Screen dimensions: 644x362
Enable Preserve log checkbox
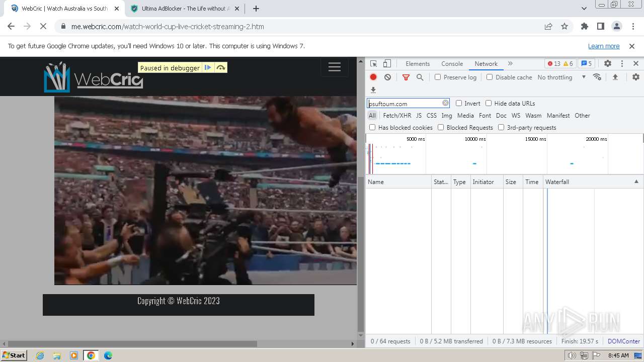(438, 77)
